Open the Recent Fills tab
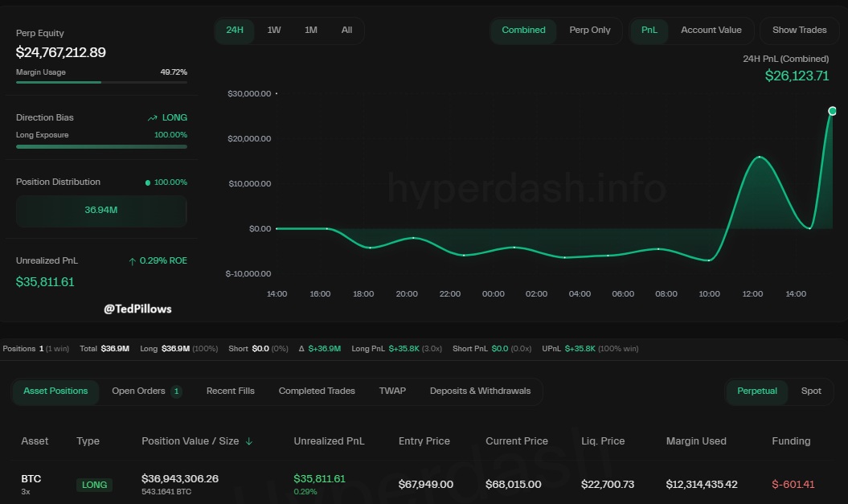Image resolution: width=848 pixels, height=504 pixels. pos(231,391)
